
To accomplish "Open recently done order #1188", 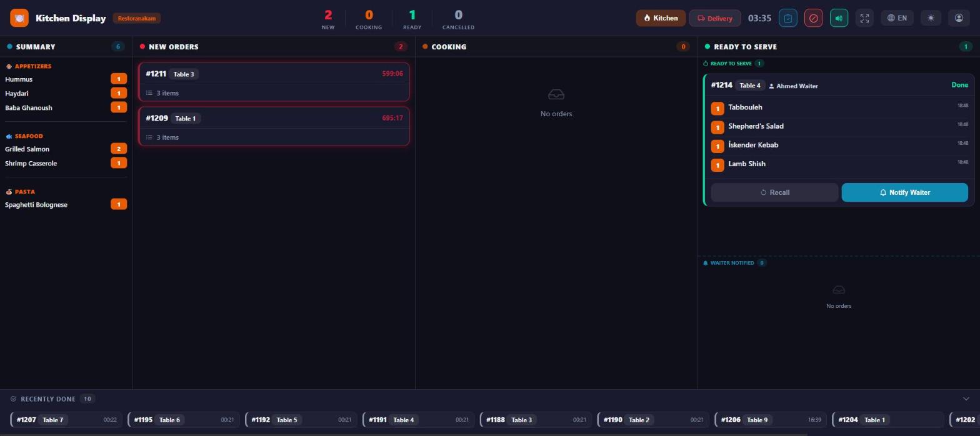I will tap(536, 420).
